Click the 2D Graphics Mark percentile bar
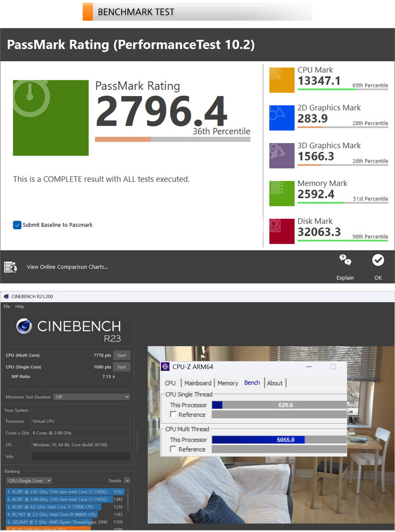The width and height of the screenshot is (395, 532). click(343, 127)
